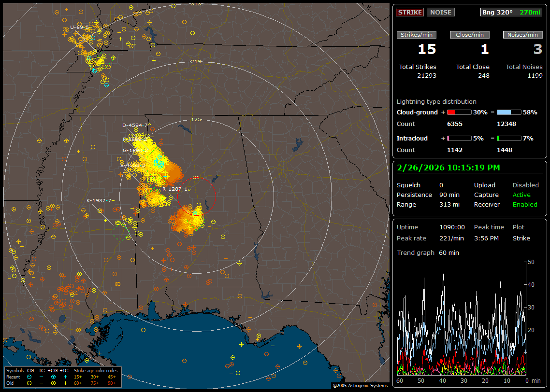The height and width of the screenshot is (392, 550).
Task: Click the Active capture status text
Action: click(x=521, y=195)
